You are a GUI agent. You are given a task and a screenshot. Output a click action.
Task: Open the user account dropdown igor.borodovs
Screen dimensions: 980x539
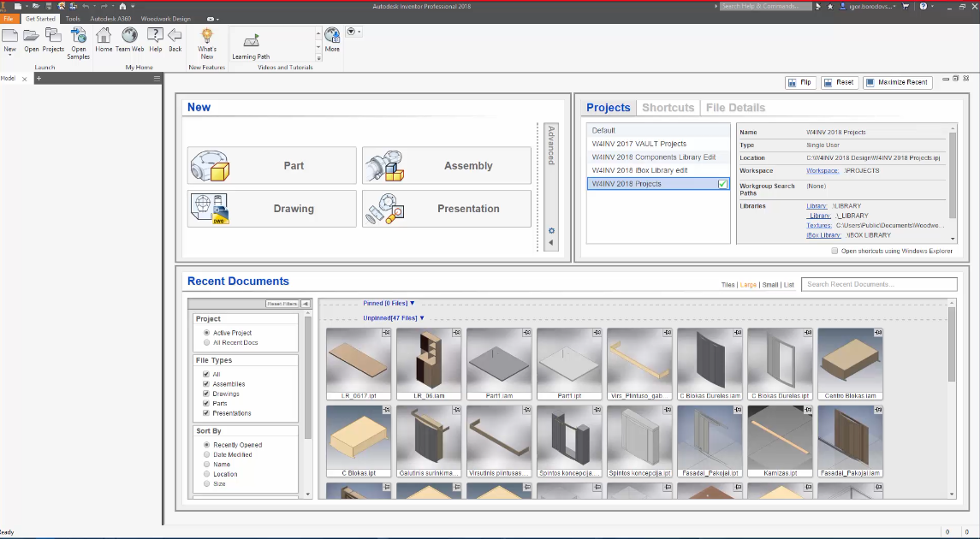click(871, 6)
